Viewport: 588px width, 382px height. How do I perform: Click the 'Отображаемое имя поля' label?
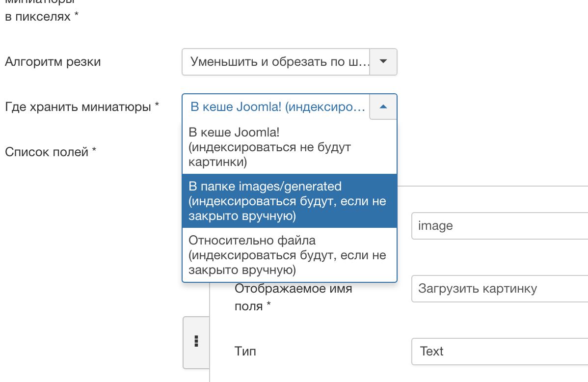[293, 297]
